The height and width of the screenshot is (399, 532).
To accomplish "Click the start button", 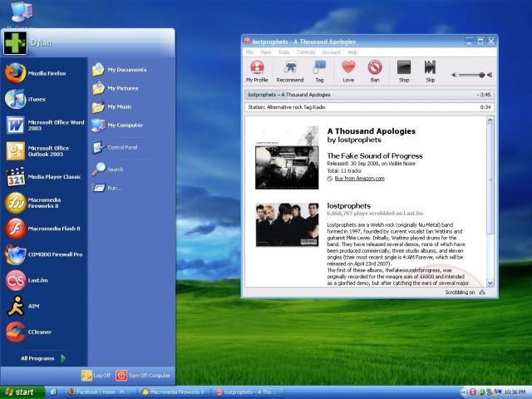I will (22, 392).
